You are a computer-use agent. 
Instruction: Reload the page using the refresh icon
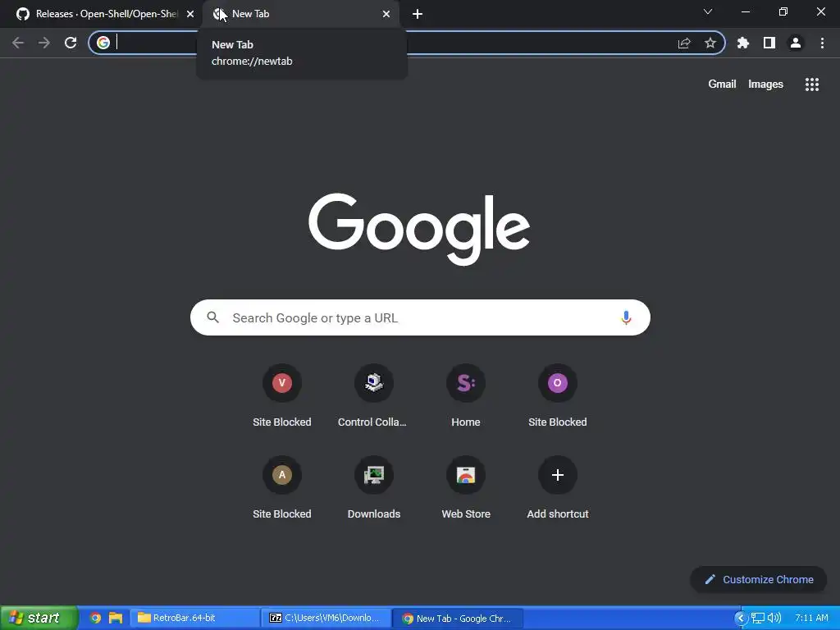click(71, 43)
